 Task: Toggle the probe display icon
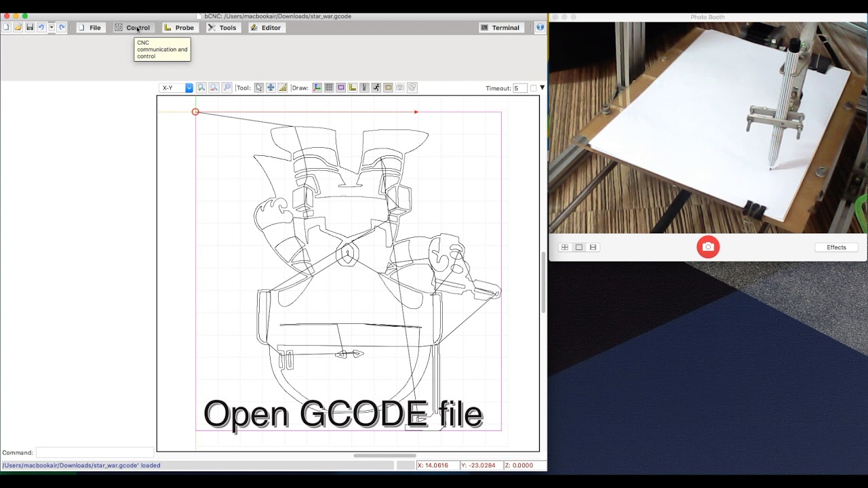(353, 87)
